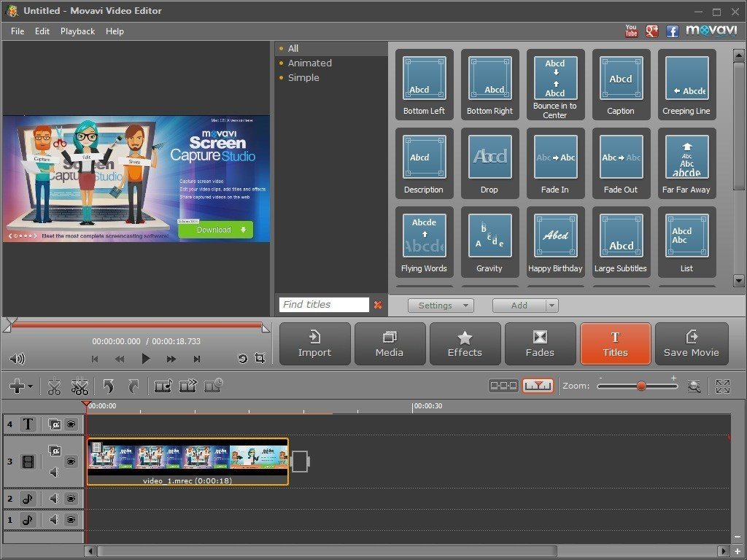747x560 pixels.
Task: Click the fit-to-window magnifier icon near Zoom
Action: (694, 386)
